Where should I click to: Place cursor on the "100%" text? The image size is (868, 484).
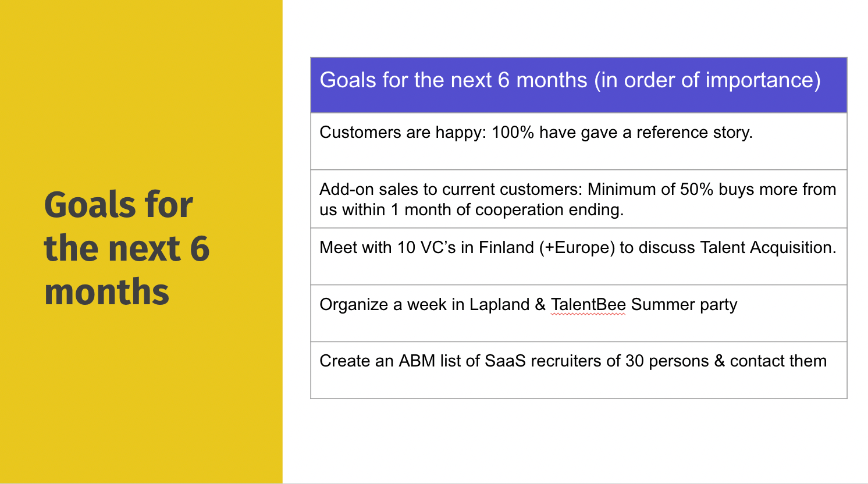tap(513, 133)
